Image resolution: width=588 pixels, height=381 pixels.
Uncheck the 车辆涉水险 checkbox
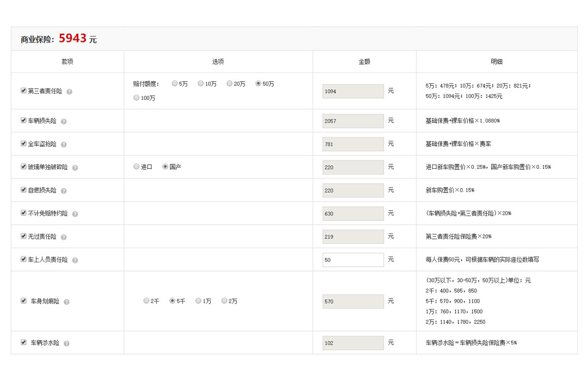pos(23,342)
